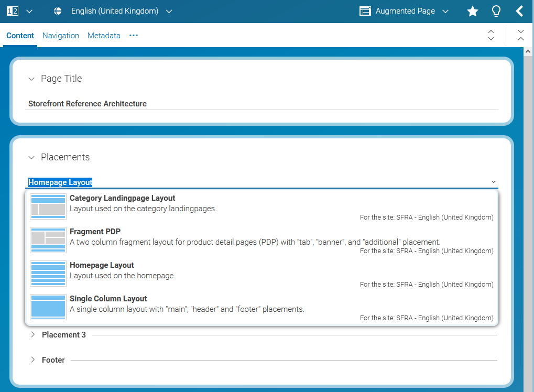Show more tabs via the ellipsis

(134, 35)
